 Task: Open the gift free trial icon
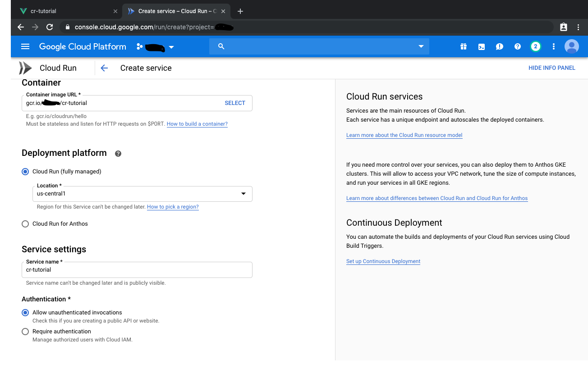463,46
